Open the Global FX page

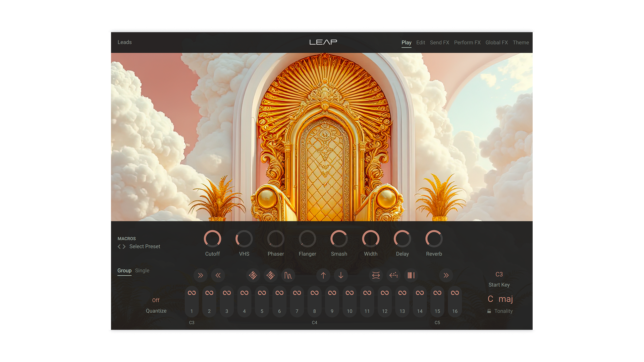tap(497, 42)
